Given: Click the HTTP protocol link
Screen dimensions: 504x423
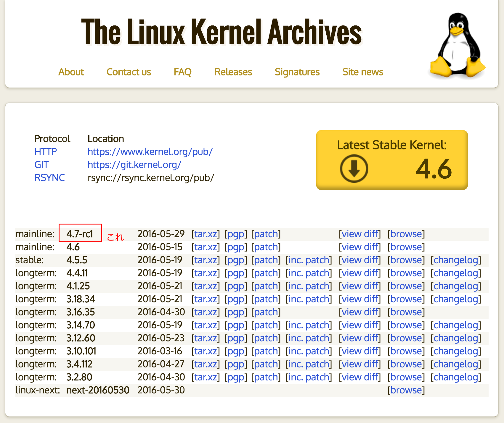Looking at the screenshot, I should [46, 152].
